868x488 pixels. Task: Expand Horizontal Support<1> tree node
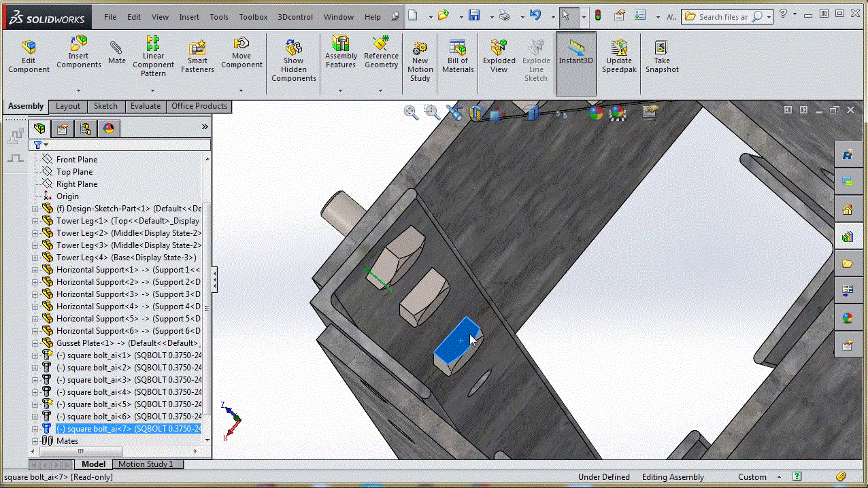[x=35, y=270]
